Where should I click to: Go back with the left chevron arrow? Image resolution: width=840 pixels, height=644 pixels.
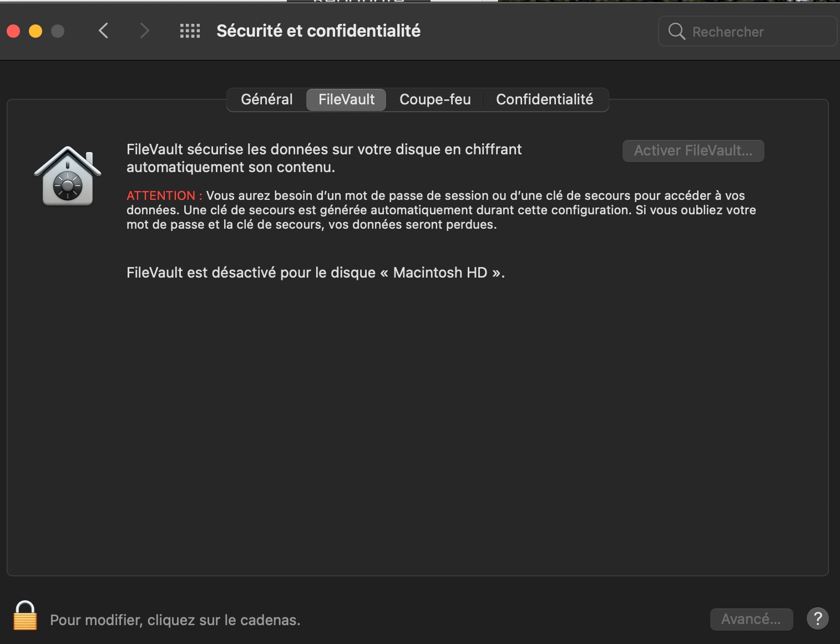pos(103,31)
